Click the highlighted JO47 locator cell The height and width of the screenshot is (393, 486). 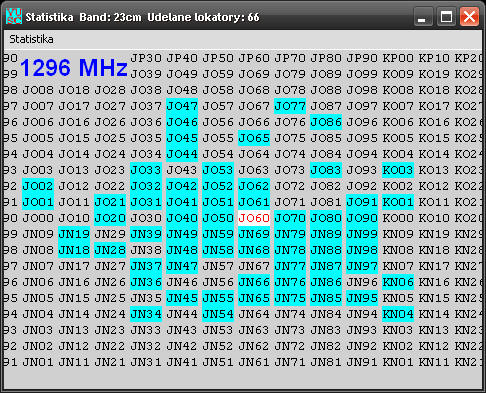pyautogui.click(x=182, y=106)
